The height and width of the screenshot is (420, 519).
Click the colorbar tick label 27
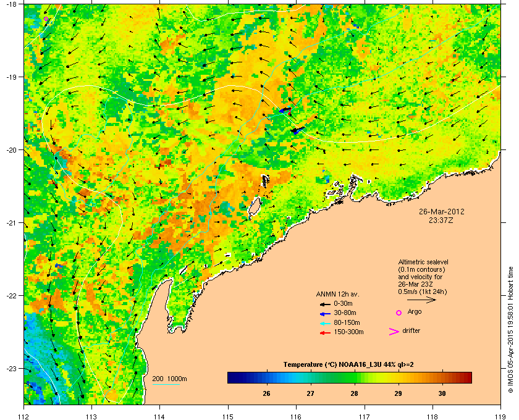310,394
